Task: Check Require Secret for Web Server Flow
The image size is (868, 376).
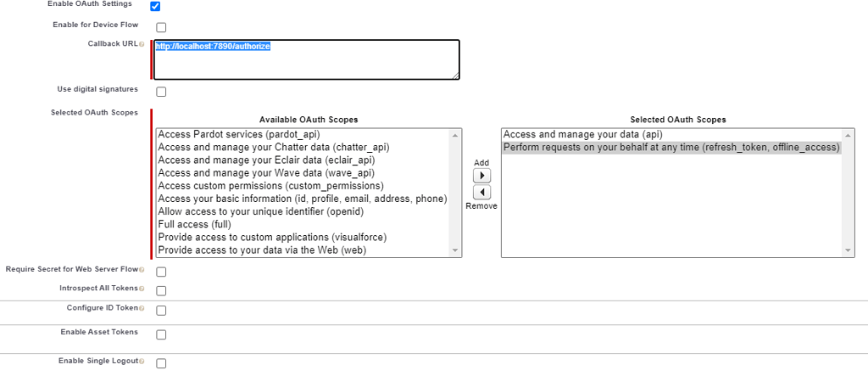Action: (x=161, y=272)
